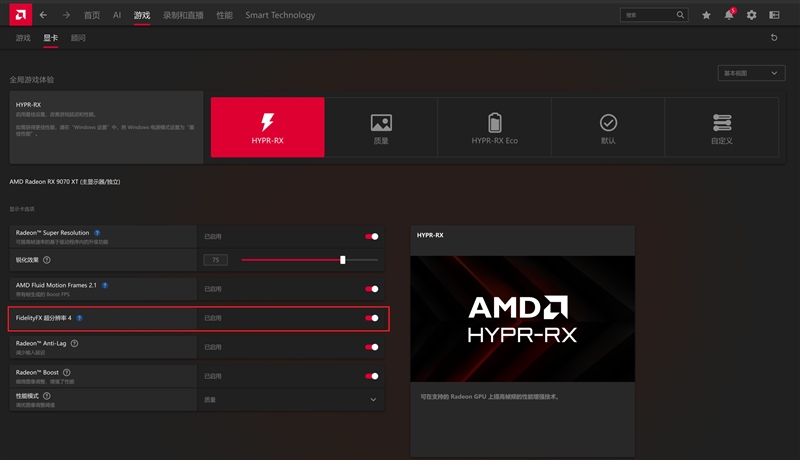Viewport: 800px width, 460px height.
Task: Click the help icon beside 性能模式
Action: (47, 396)
